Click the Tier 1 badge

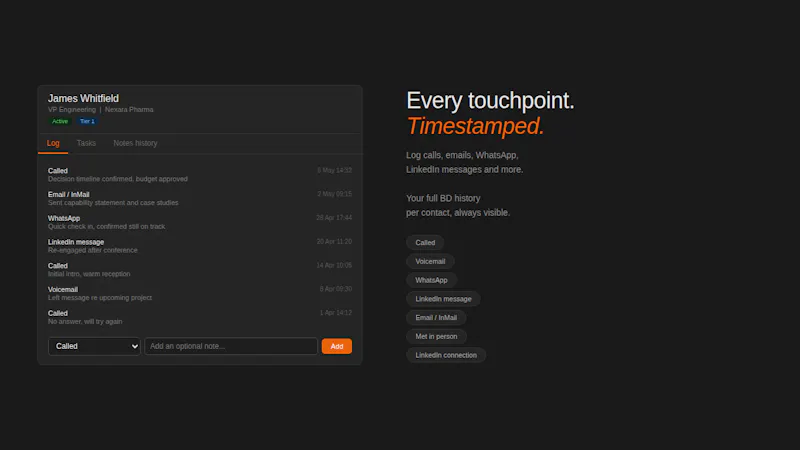tap(87, 121)
